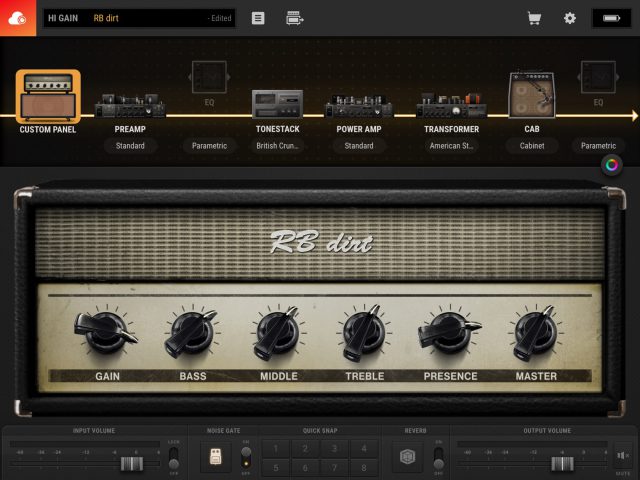Screen dimensions: 640x480
Task: Select the Power Amp module
Action: (x=359, y=105)
